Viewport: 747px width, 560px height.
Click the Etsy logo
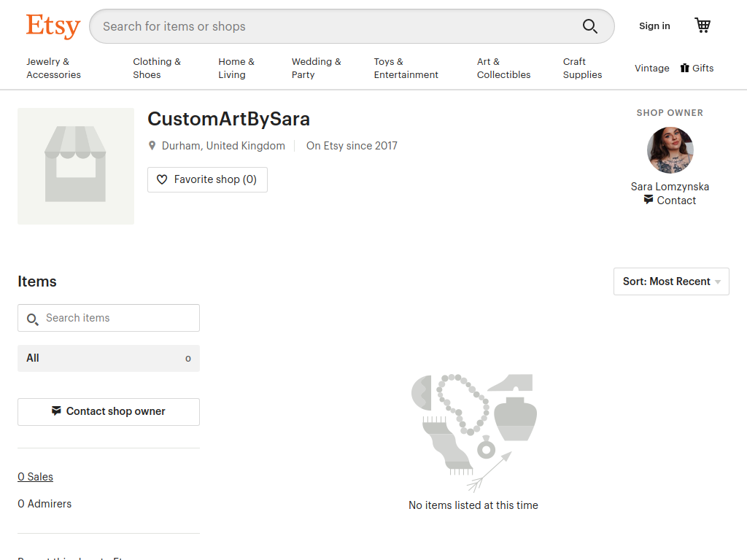(x=53, y=26)
